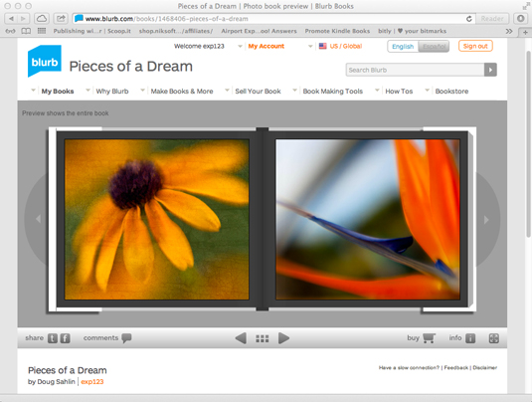The height and width of the screenshot is (402, 532).
Task: Open exp123 author profile link
Action: 92,382
